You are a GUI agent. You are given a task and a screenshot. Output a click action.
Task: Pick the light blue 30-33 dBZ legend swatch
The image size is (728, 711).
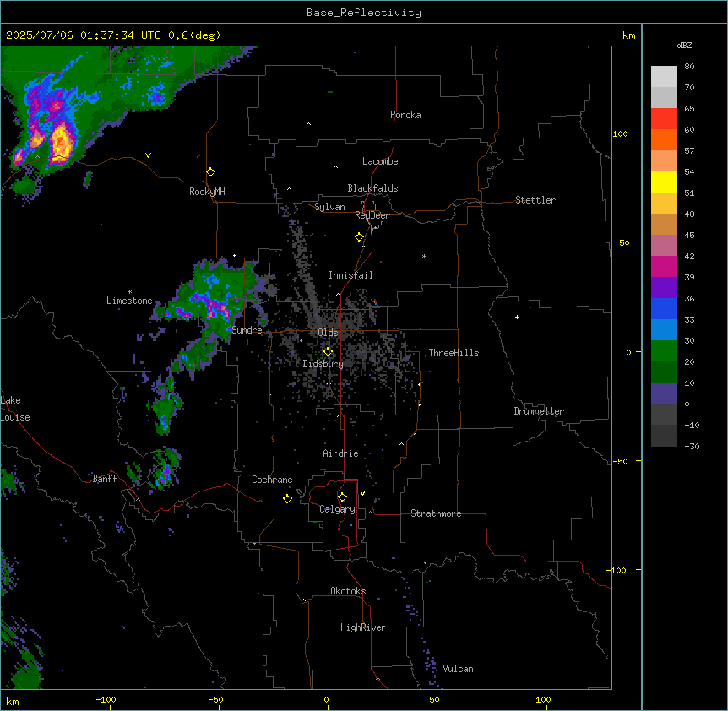(664, 329)
